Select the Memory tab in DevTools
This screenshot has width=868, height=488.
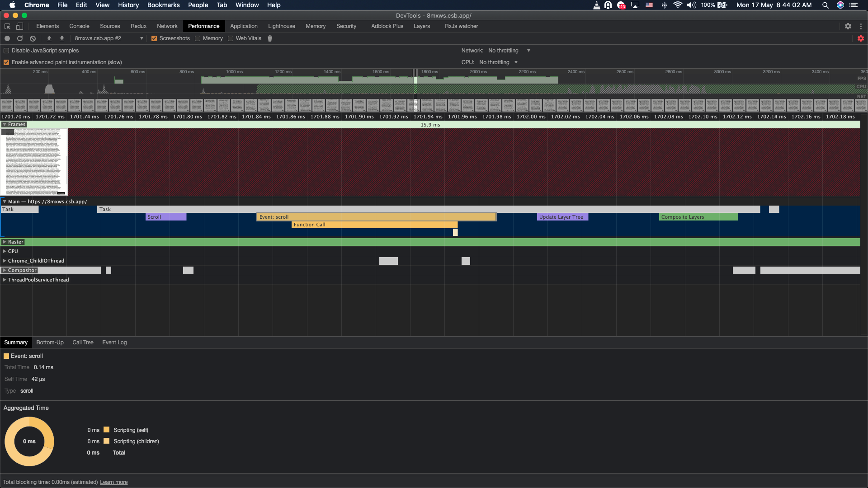pos(315,26)
